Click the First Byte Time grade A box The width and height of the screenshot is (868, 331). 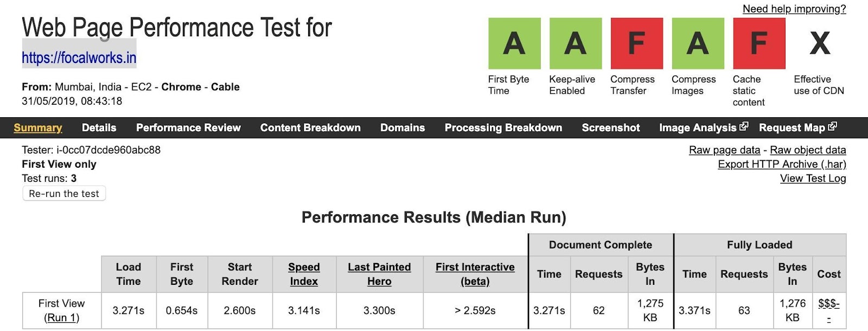514,43
